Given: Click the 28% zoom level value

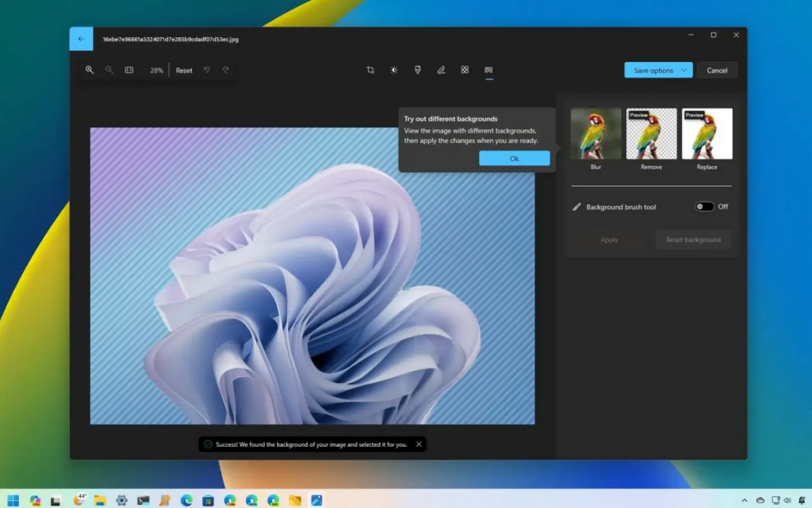Looking at the screenshot, I should [x=156, y=71].
